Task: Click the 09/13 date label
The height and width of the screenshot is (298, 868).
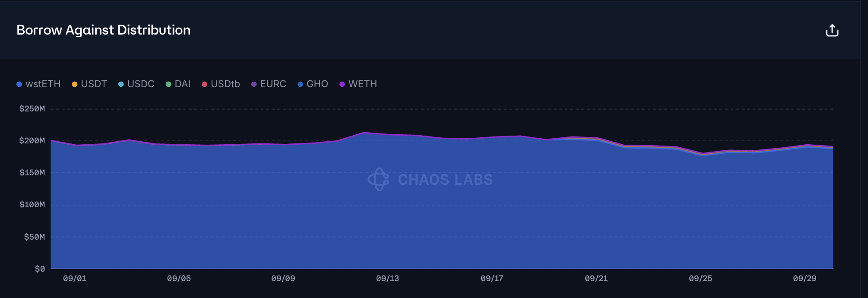Action: [387, 279]
